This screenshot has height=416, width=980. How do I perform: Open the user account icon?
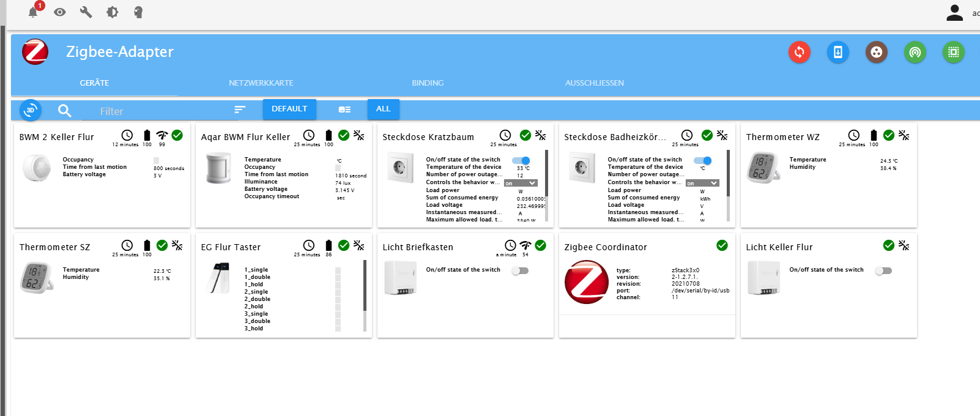pos(954,12)
